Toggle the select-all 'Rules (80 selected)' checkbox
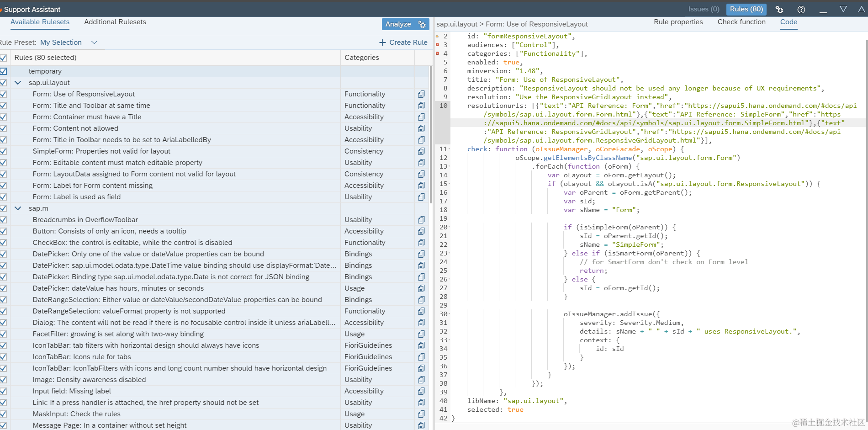This screenshot has height=430, width=868. click(x=3, y=58)
